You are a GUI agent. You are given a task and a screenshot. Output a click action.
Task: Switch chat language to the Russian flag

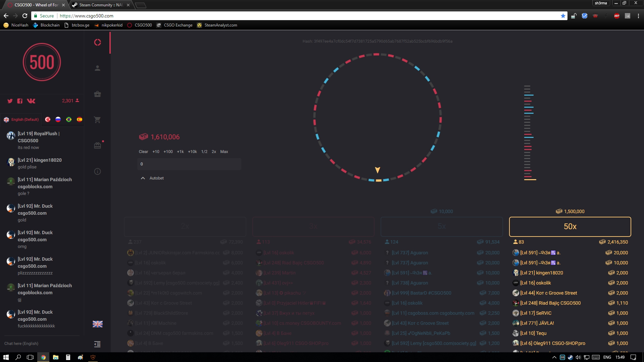pos(58,119)
